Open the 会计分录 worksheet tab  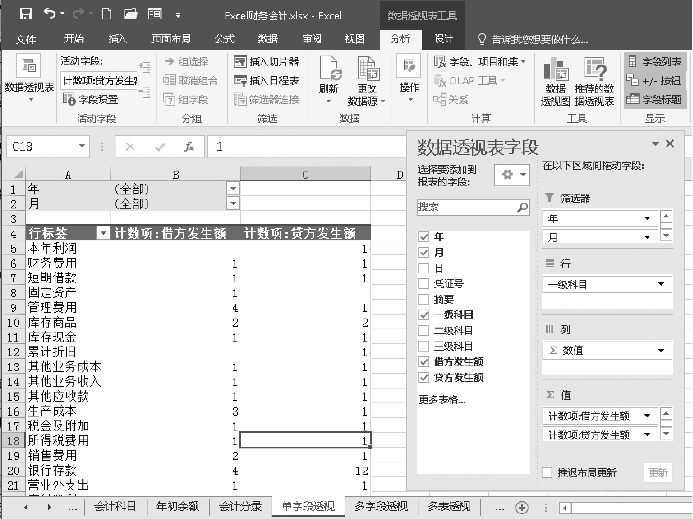(240, 506)
